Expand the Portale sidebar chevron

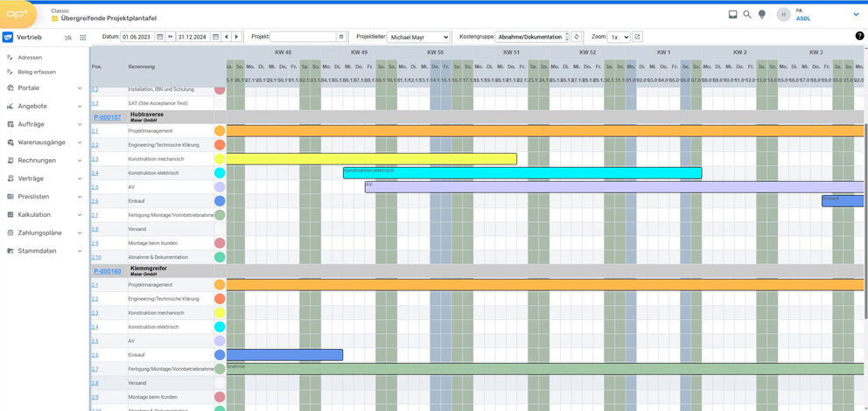click(80, 88)
